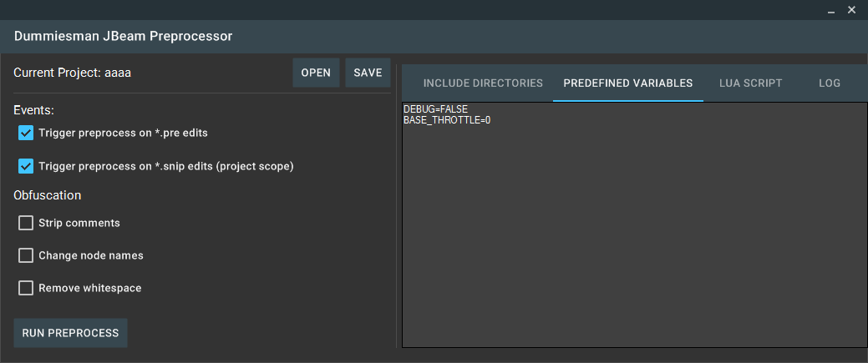The height and width of the screenshot is (363, 868).
Task: Click the Current Project: aaaa label
Action: tap(73, 73)
